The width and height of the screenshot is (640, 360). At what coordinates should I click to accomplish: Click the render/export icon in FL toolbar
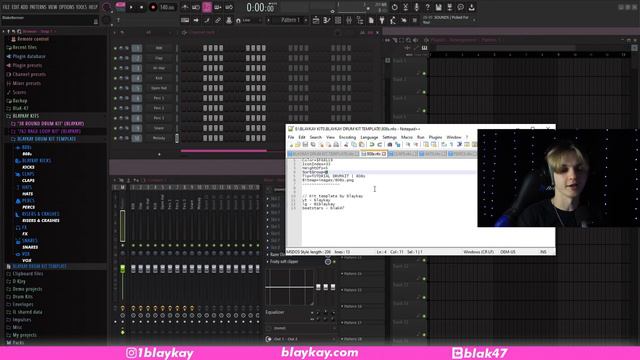449,7
